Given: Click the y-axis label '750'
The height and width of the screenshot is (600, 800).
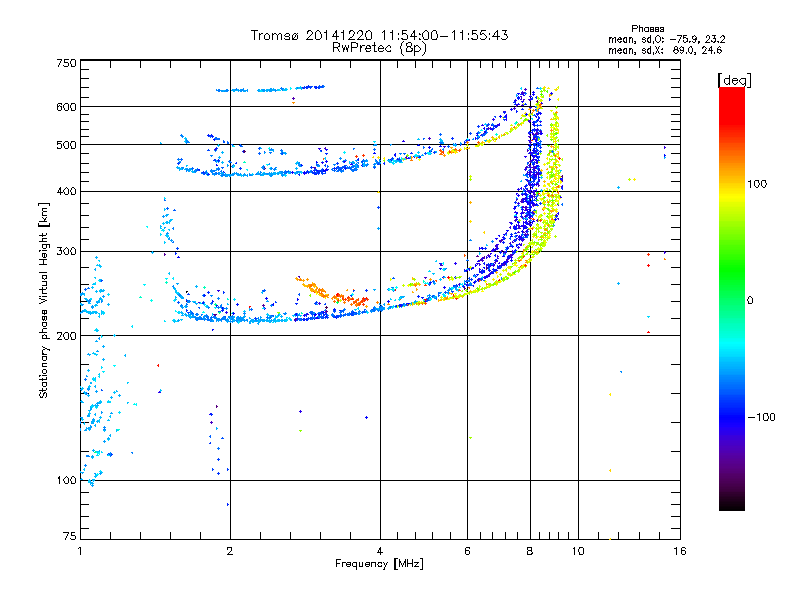Looking at the screenshot, I should coord(66,63).
